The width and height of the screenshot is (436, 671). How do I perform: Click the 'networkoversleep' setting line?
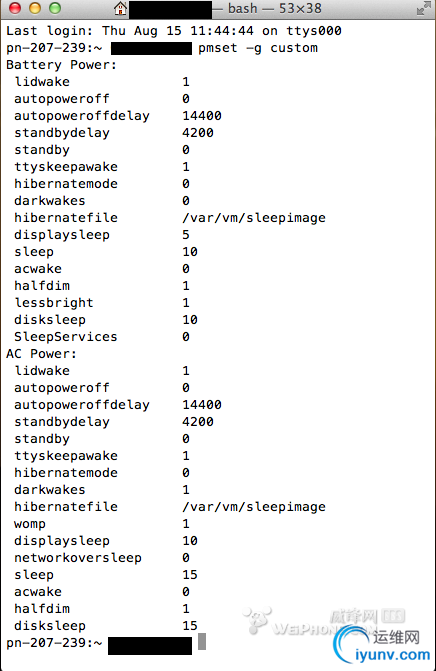[x=102, y=558]
